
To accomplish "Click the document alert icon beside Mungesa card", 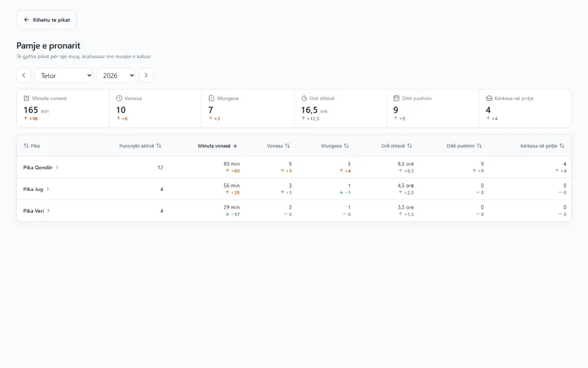I will coord(211,98).
